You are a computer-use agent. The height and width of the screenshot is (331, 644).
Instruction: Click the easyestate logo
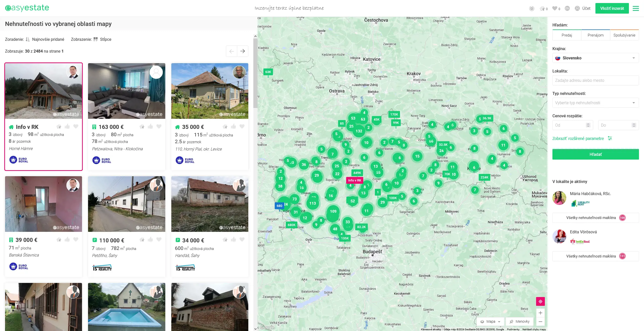pyautogui.click(x=27, y=8)
